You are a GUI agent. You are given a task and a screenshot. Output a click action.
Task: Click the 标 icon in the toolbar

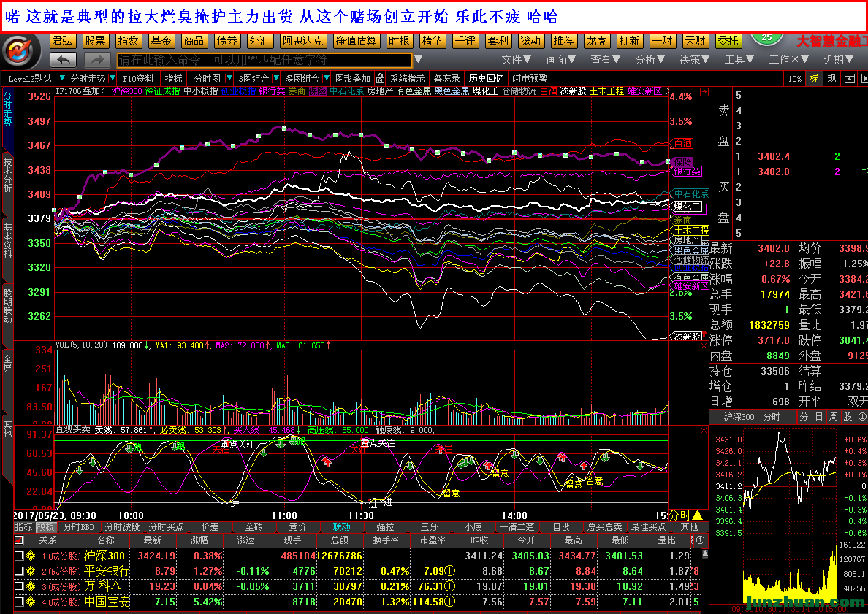pyautogui.click(x=815, y=79)
